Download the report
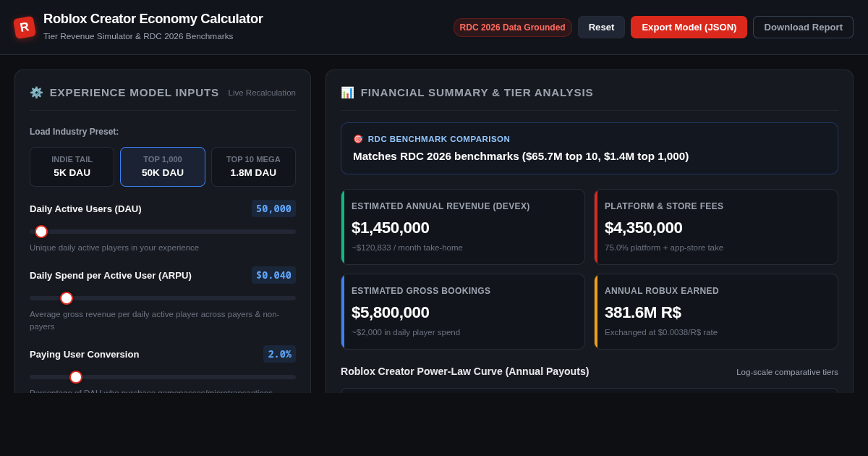 coord(803,28)
